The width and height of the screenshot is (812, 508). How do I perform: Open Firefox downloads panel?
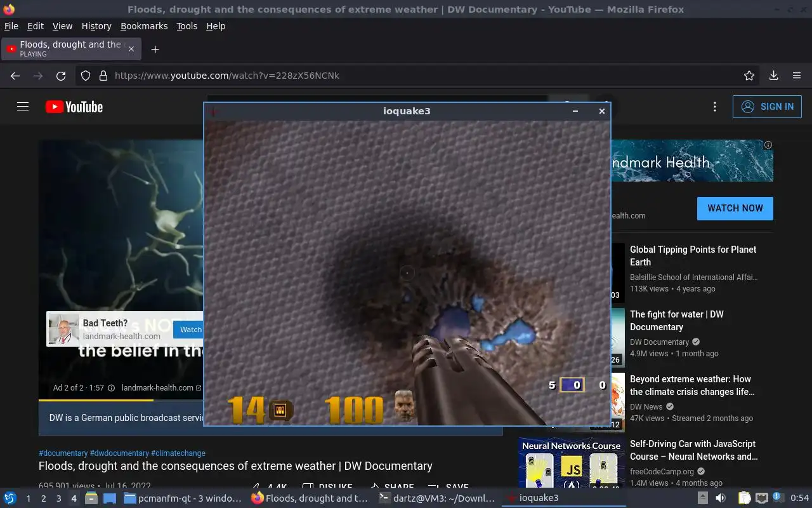point(774,76)
